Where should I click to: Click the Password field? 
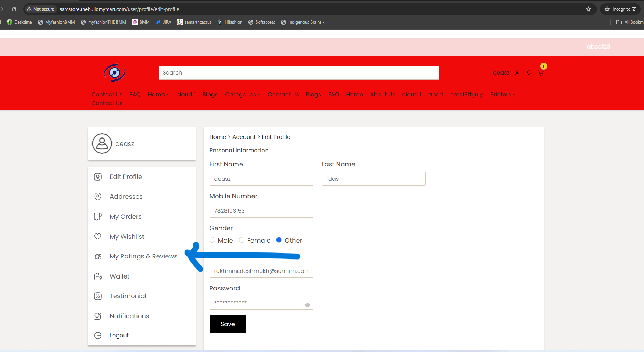pos(261,303)
